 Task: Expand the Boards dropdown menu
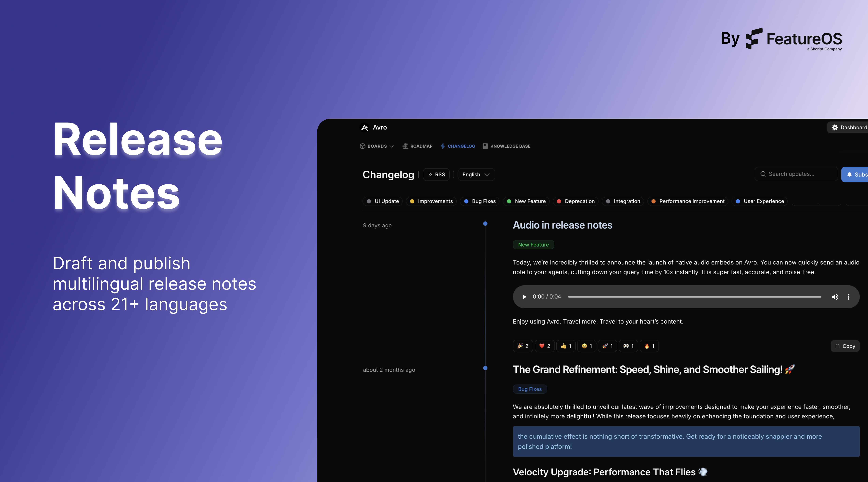(x=377, y=146)
